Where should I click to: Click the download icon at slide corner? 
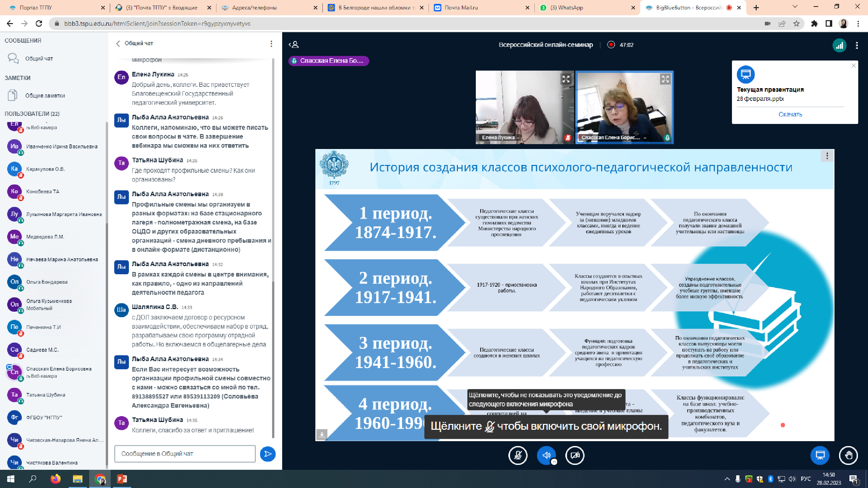point(322,434)
